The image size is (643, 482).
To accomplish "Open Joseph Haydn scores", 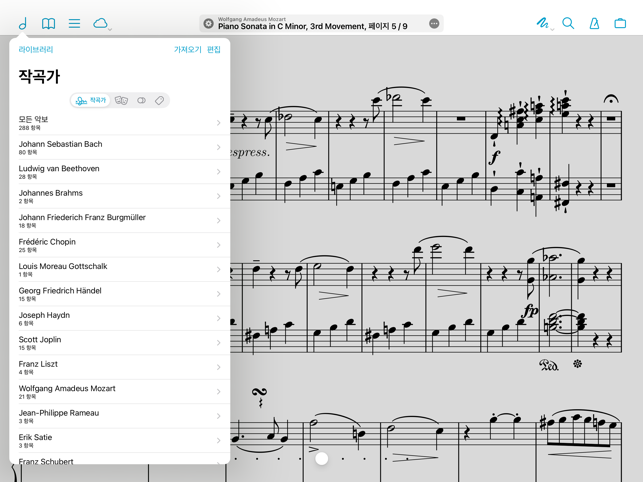I will click(119, 318).
